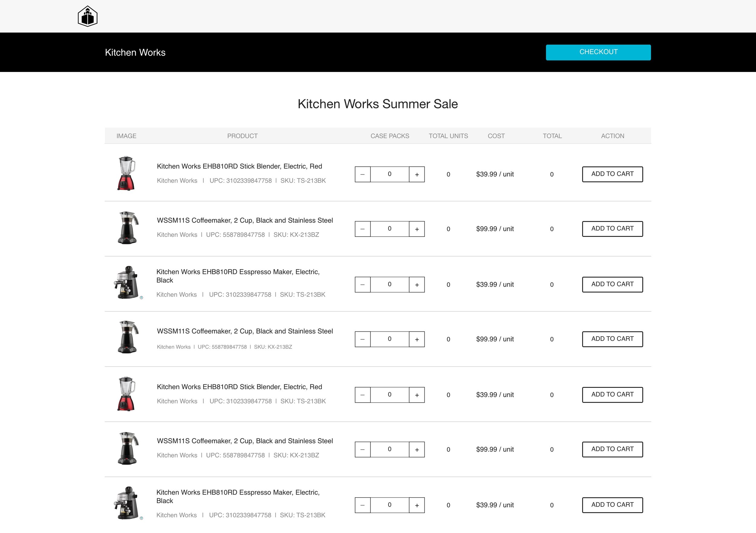Click the PRODUCT column header
The image size is (756, 533).
[242, 136]
